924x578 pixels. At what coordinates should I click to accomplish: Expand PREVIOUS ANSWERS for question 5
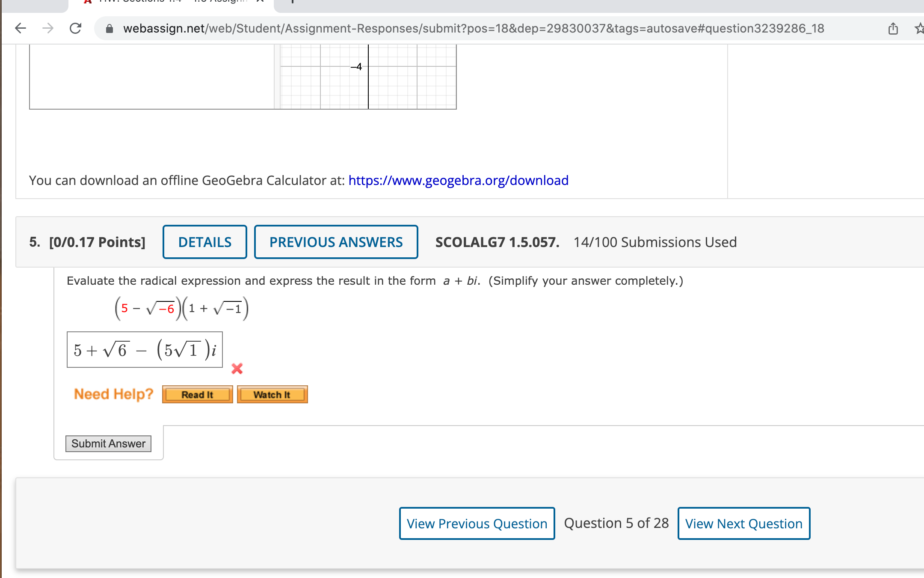click(x=336, y=242)
